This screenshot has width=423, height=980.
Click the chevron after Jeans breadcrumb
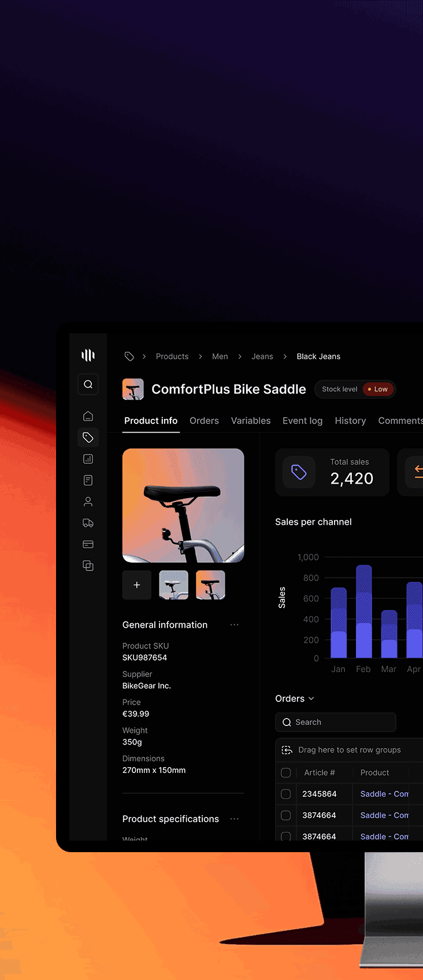tap(285, 356)
